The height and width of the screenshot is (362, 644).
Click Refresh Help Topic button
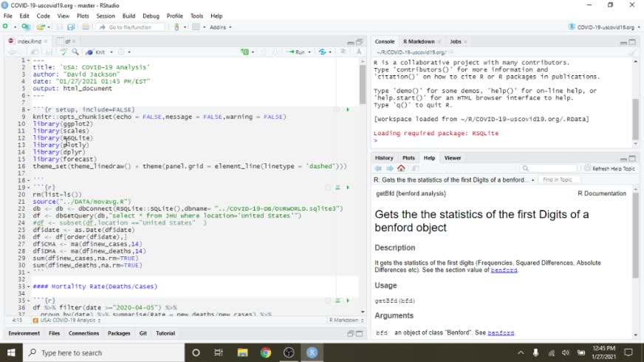coord(609,168)
